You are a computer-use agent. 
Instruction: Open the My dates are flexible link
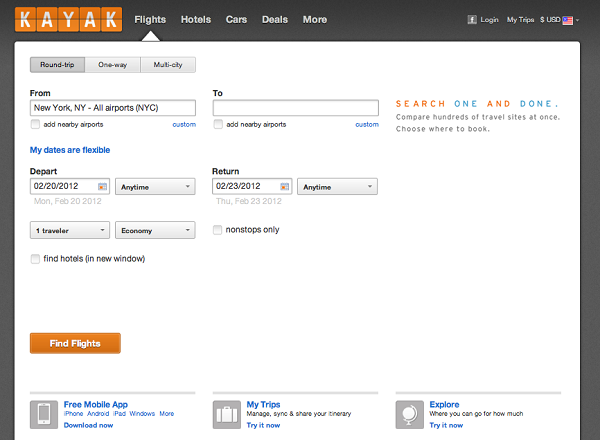(x=70, y=150)
